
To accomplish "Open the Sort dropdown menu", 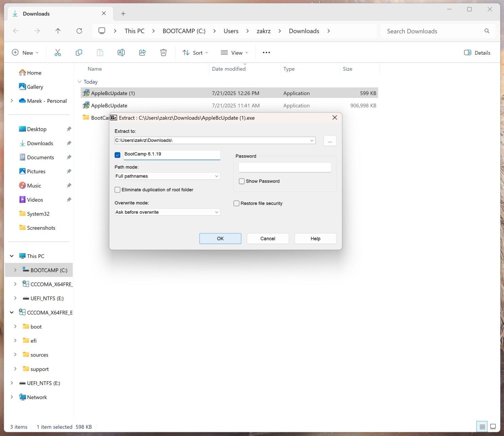I will tap(195, 53).
